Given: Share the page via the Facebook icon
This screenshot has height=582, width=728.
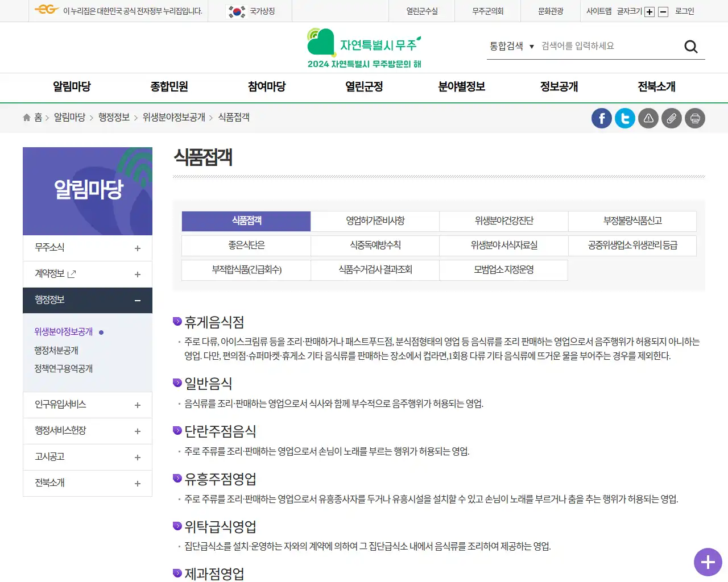Looking at the screenshot, I should [601, 118].
